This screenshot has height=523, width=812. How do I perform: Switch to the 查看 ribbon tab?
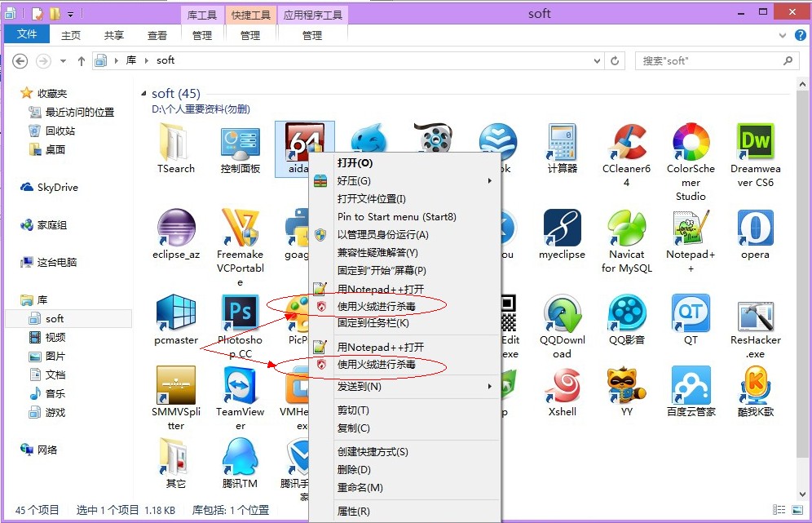tap(157, 34)
